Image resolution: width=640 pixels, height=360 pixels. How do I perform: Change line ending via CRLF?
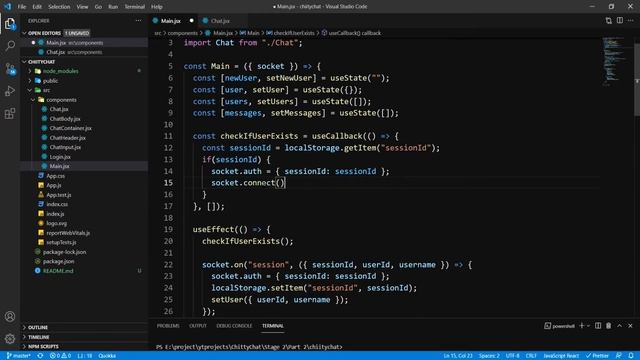coord(531,356)
